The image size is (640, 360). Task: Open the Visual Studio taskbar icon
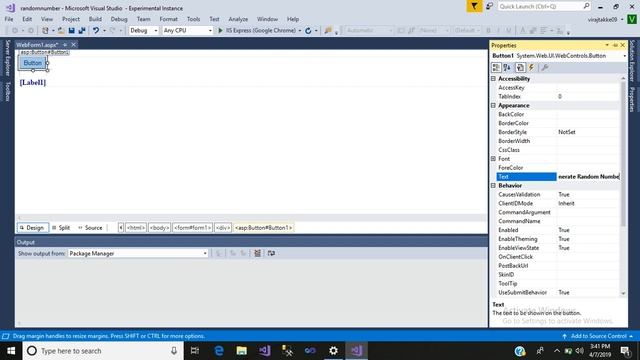point(357,351)
